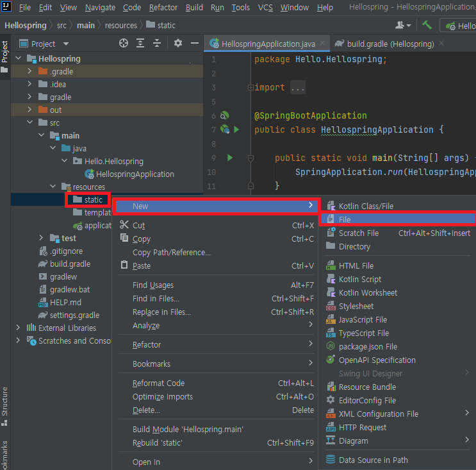Click the Select Opened File crosshair icon

click(x=124, y=44)
